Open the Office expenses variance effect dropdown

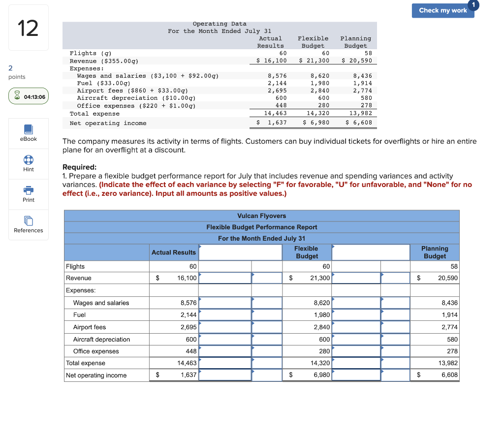[x=266, y=350]
